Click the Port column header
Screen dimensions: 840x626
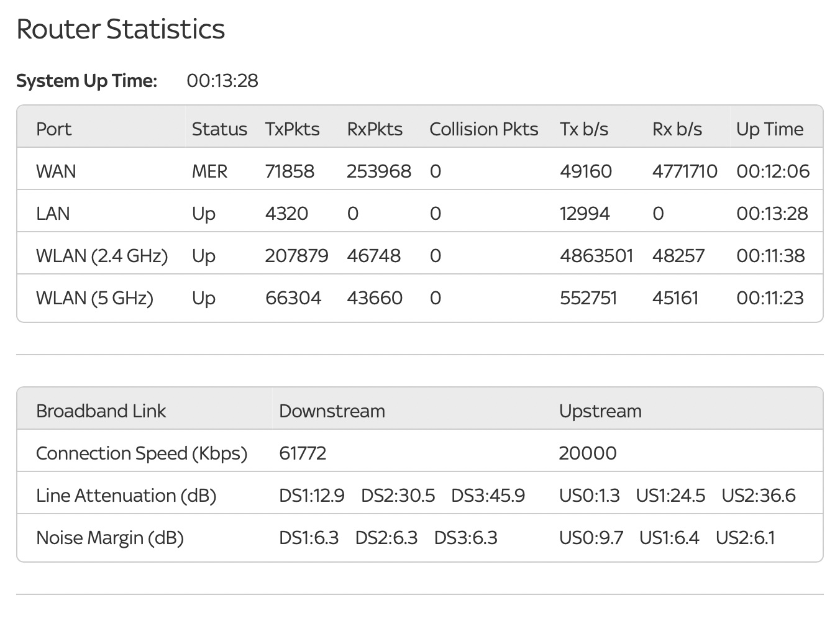point(53,129)
